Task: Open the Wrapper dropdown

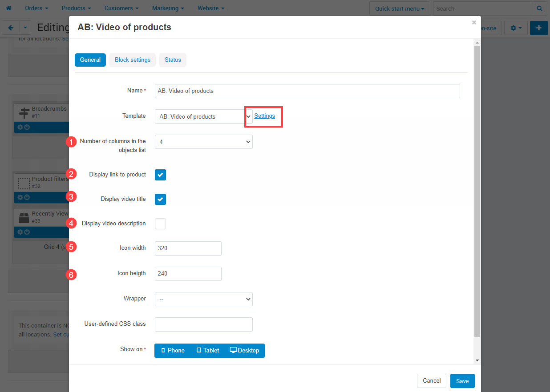Action: pos(203,299)
